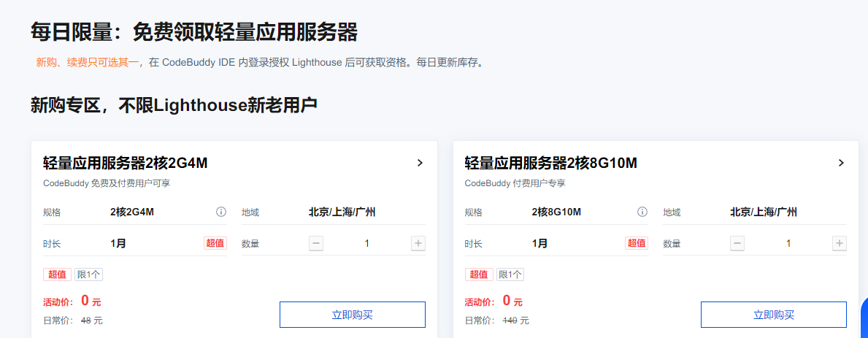Decrease quantity on the 2核2G4M card
The width and height of the screenshot is (868, 338).
click(x=316, y=243)
